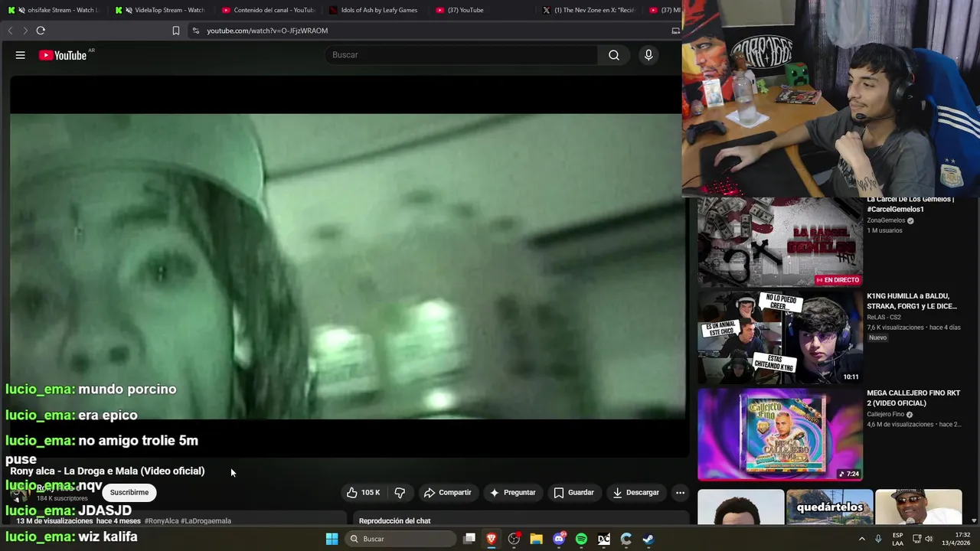Show hidden system tray icons chevron
The width and height of the screenshot is (980, 551).
tap(862, 539)
